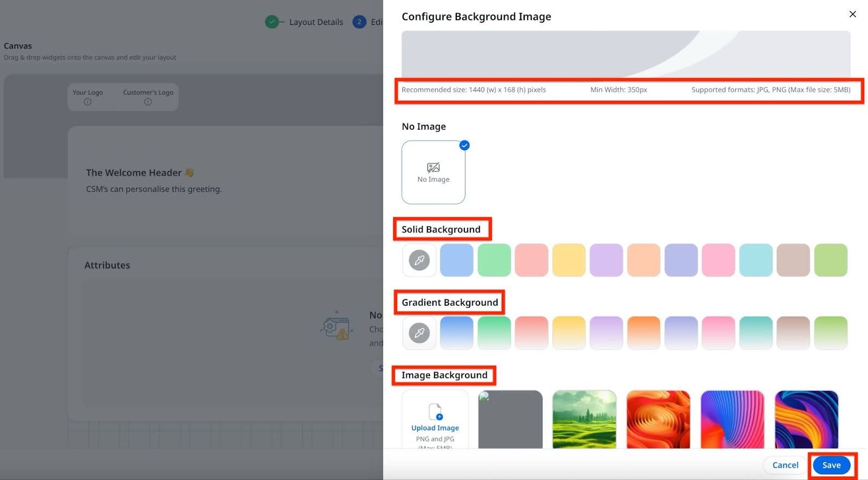
Task: Select the rainbow striped curve image thumbnail
Action: (x=732, y=419)
